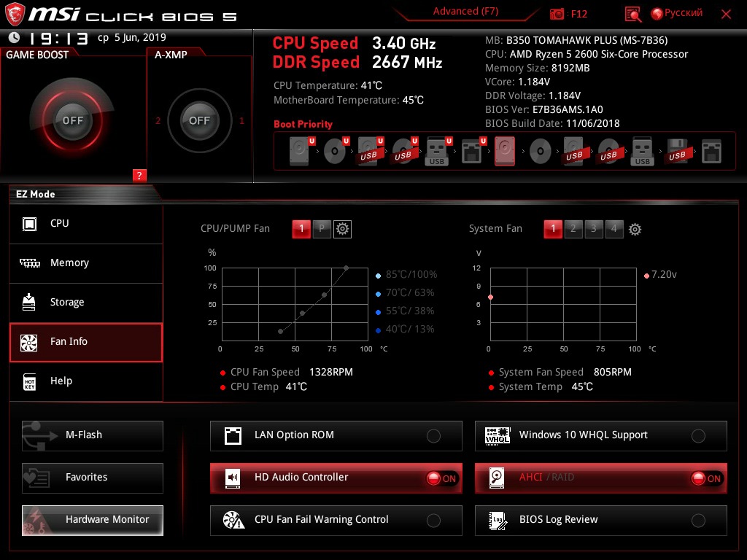Open Hardware Monitor
The width and height of the screenshot is (747, 560).
click(x=93, y=521)
